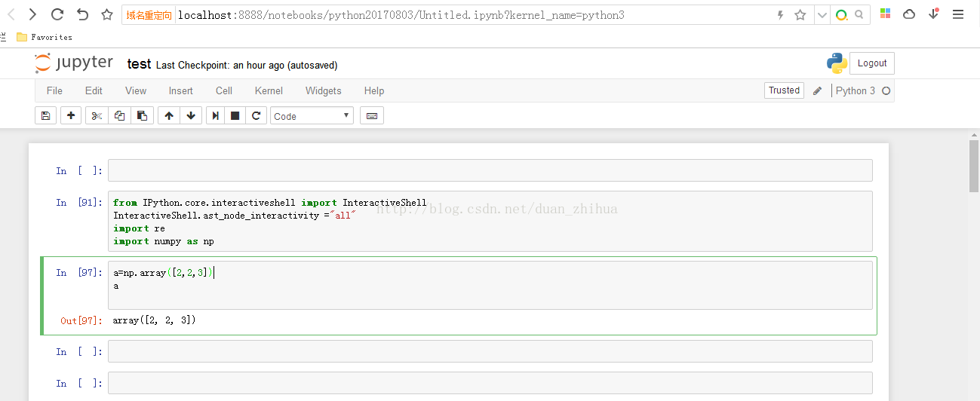Click the Python logo near Logout
This screenshot has height=401, width=980.
[837, 63]
